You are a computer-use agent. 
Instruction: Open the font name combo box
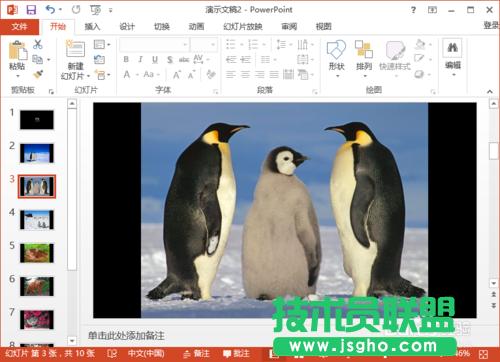[x=154, y=44]
